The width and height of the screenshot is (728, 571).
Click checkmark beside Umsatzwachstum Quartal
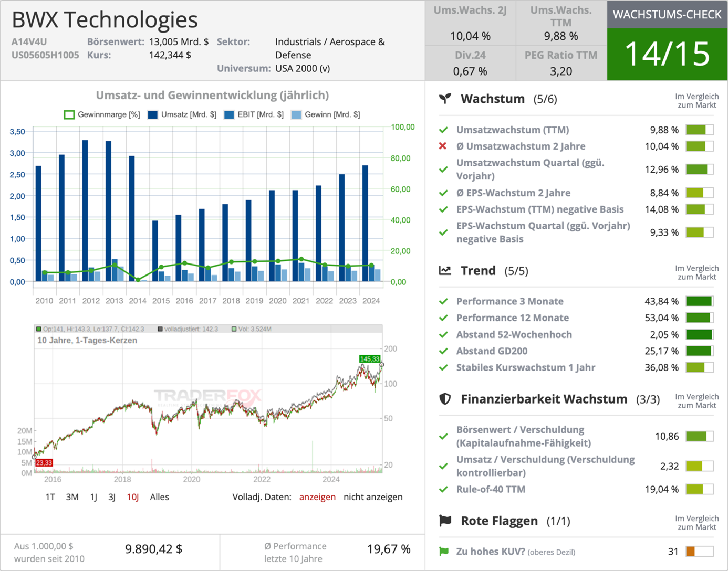pos(443,169)
